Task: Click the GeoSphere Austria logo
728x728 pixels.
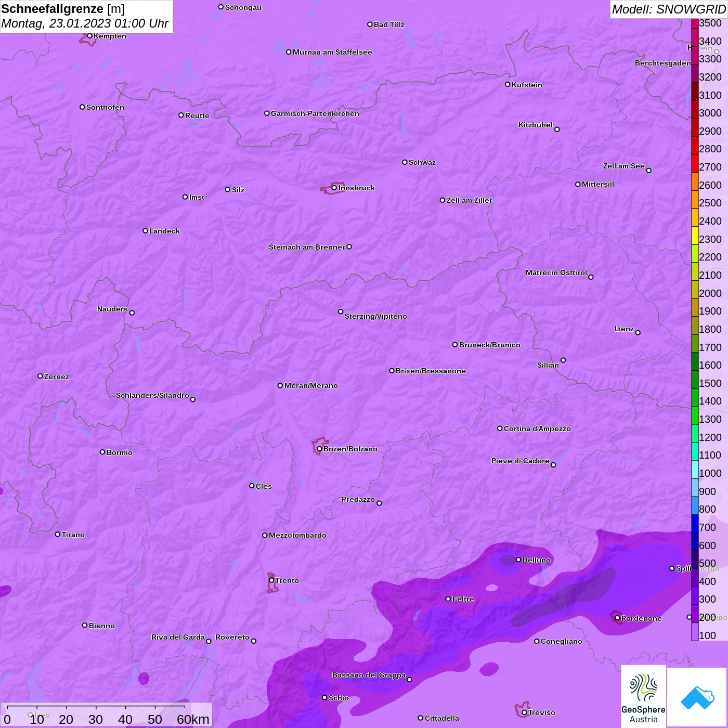Action: [643, 696]
